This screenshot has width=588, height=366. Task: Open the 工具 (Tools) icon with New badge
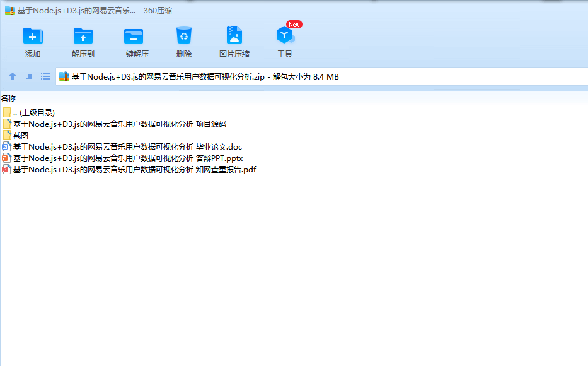(x=285, y=35)
